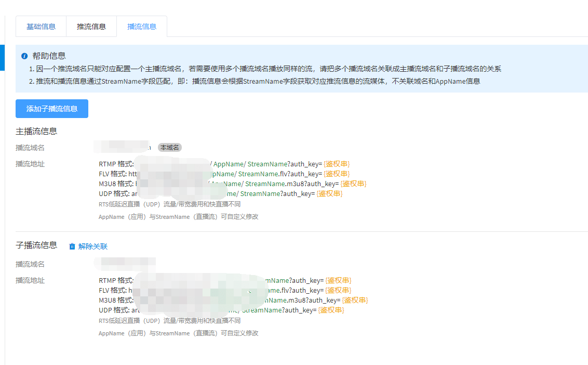Open 鉴权串 link in main UDP address
The width and height of the screenshot is (588, 365).
click(x=329, y=193)
